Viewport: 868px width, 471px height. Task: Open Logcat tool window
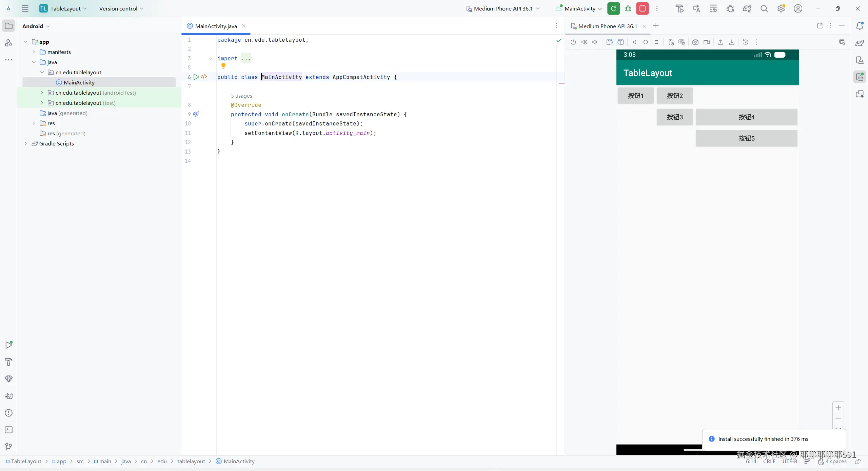[9, 396]
